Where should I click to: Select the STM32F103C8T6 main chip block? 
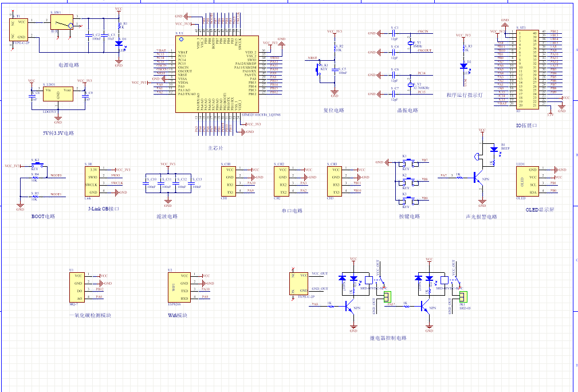coord(217,74)
